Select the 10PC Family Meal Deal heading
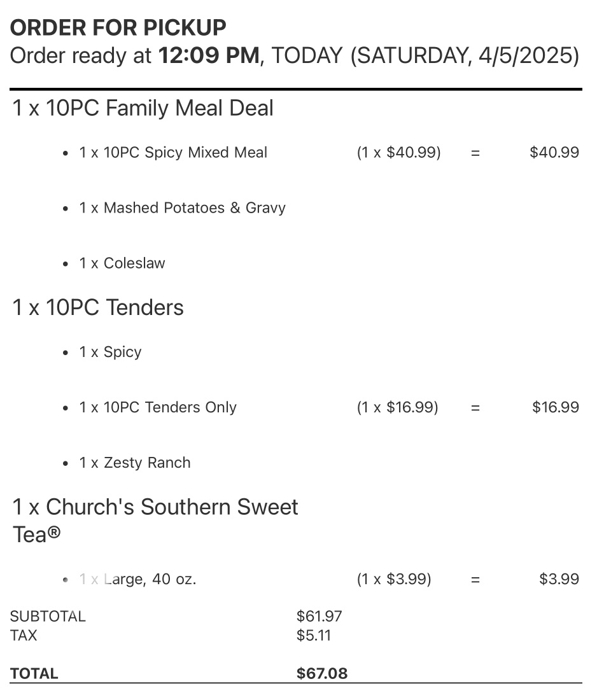This screenshot has width=611, height=700. tap(143, 108)
